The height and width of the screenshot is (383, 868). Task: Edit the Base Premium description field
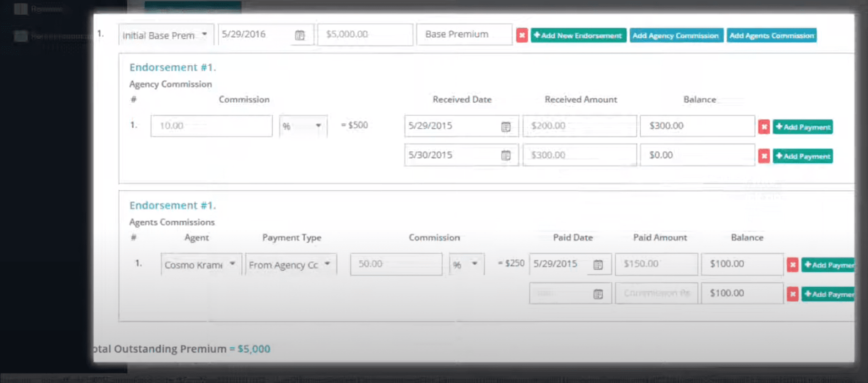(464, 34)
